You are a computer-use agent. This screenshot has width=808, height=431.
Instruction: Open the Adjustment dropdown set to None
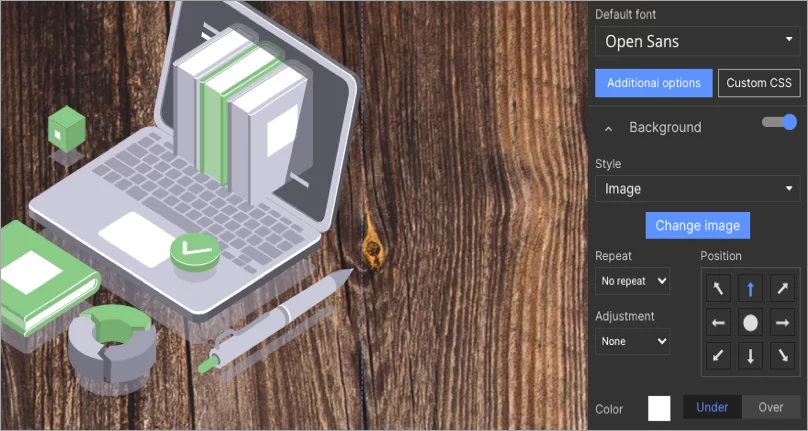coord(632,341)
